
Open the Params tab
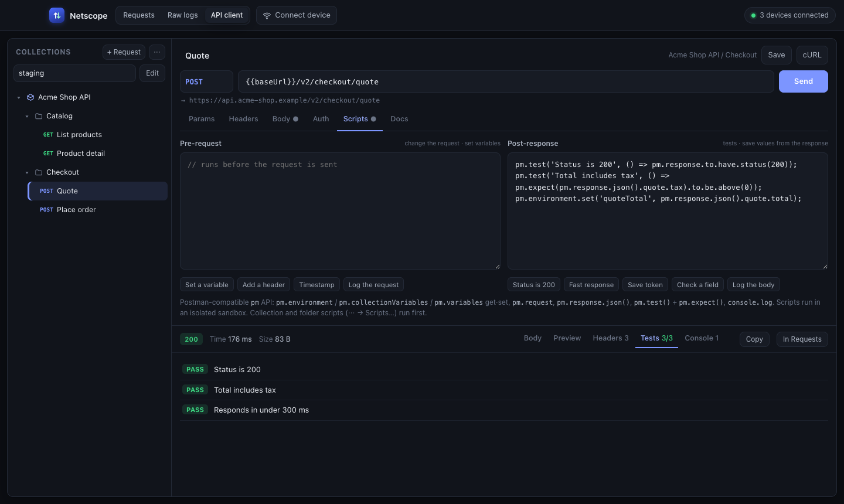(x=202, y=119)
